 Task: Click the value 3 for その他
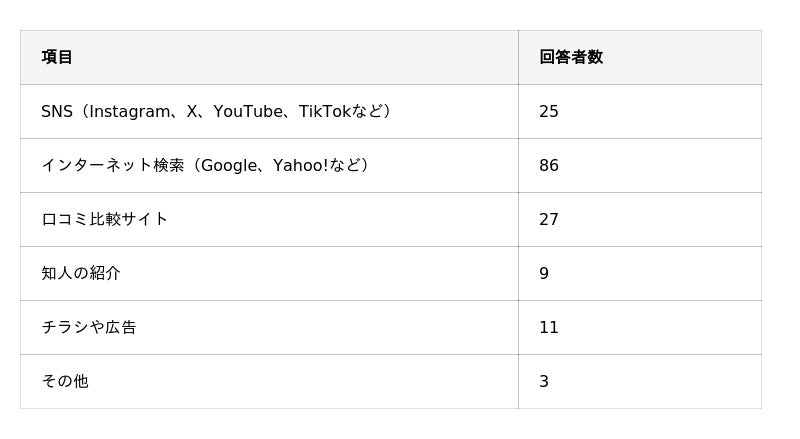pyautogui.click(x=544, y=381)
